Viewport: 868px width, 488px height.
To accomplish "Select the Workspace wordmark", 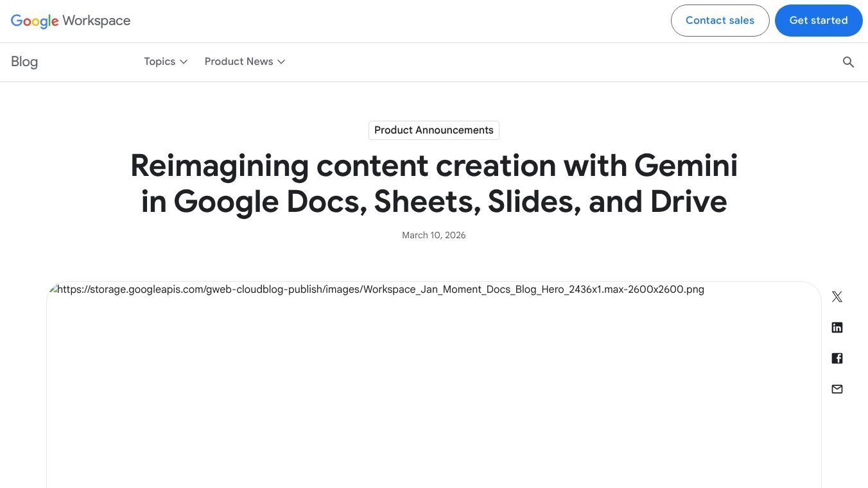I will 96,21.
